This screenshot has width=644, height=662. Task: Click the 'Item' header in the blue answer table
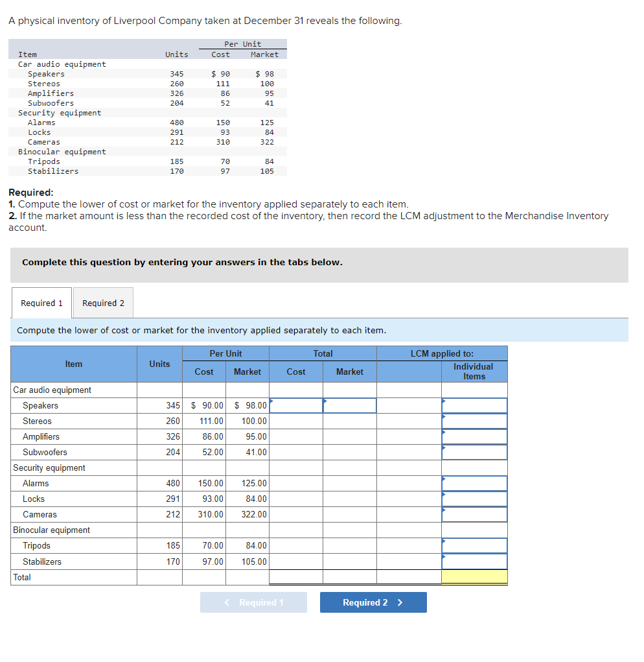tap(74, 364)
